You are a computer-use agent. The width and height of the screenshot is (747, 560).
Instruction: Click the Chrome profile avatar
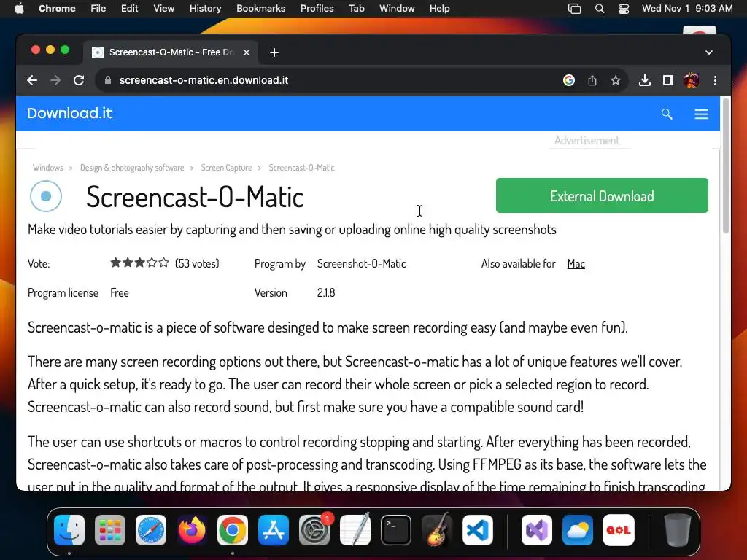pyautogui.click(x=692, y=80)
